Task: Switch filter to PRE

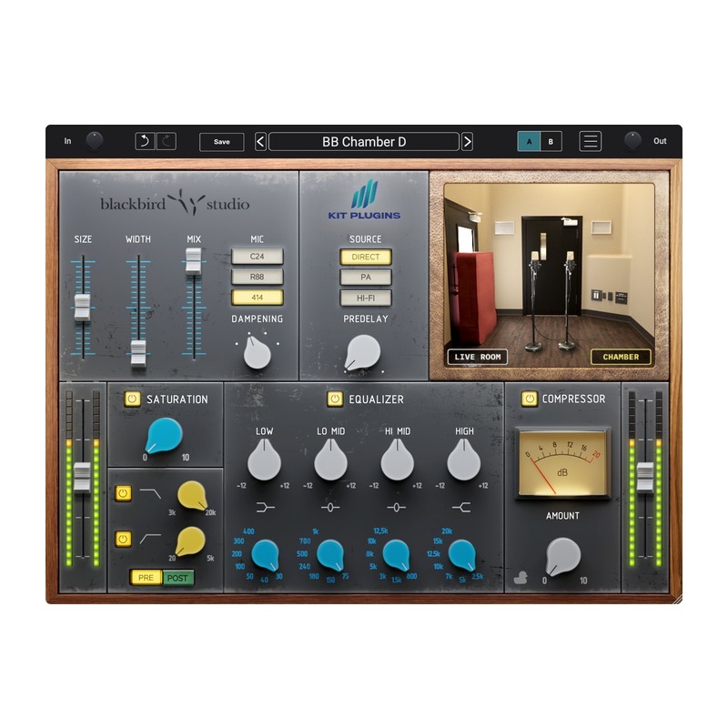Action: click(146, 578)
